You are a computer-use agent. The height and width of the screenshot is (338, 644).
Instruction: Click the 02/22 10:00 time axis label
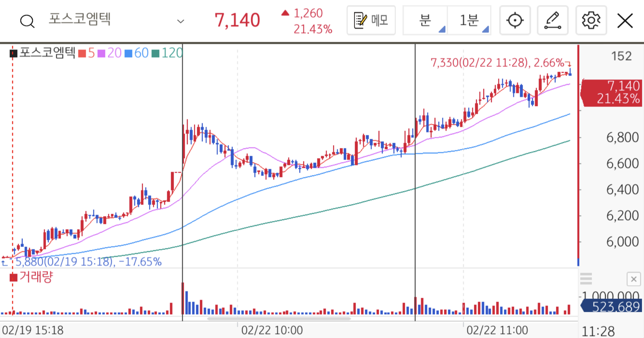(x=272, y=330)
